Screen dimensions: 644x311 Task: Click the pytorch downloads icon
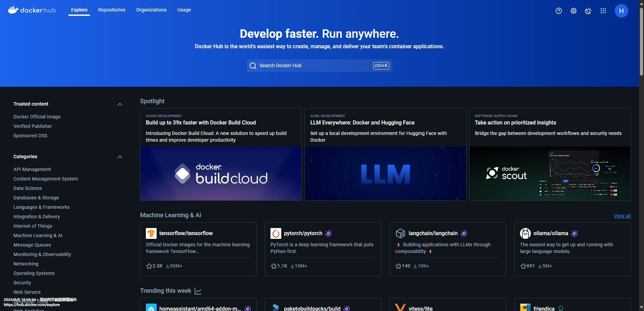(292, 266)
